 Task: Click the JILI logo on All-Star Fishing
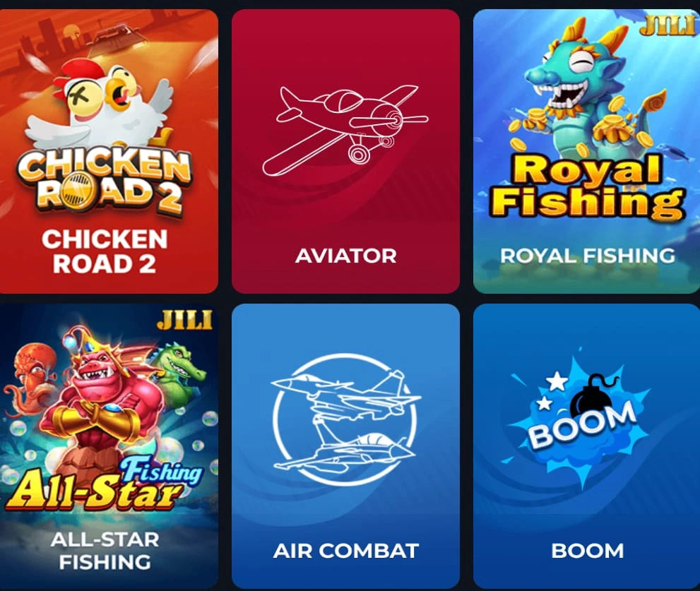tap(184, 320)
